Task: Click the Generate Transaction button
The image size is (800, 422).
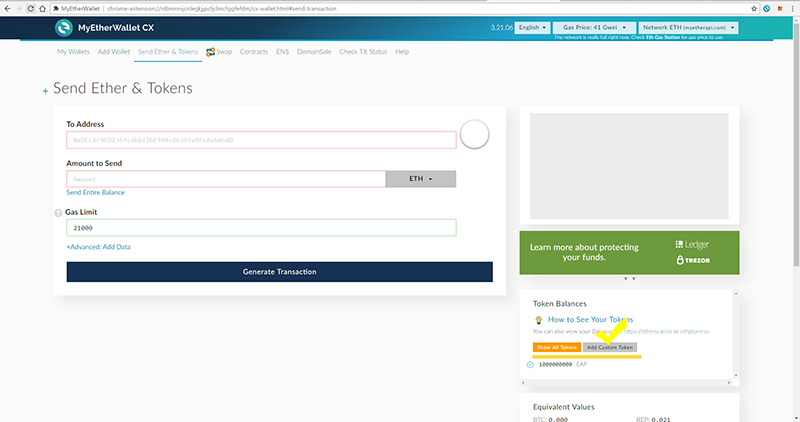Action: tap(280, 272)
